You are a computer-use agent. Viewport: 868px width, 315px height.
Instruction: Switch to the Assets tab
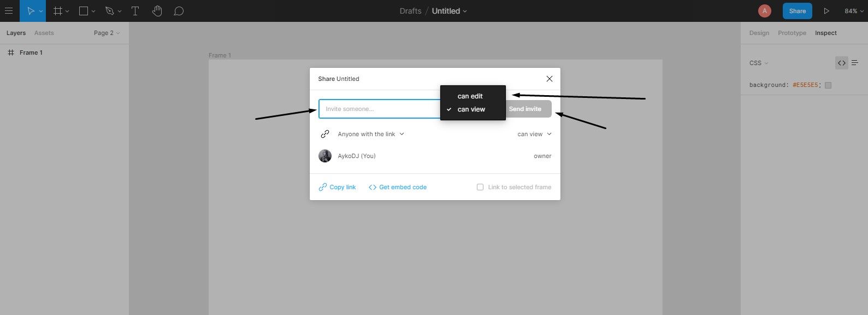tap(44, 33)
